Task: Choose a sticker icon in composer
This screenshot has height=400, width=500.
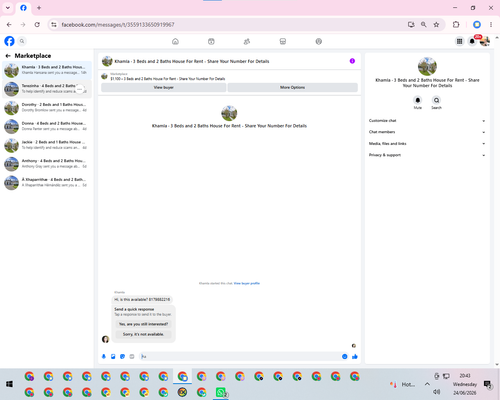Action: click(x=122, y=356)
